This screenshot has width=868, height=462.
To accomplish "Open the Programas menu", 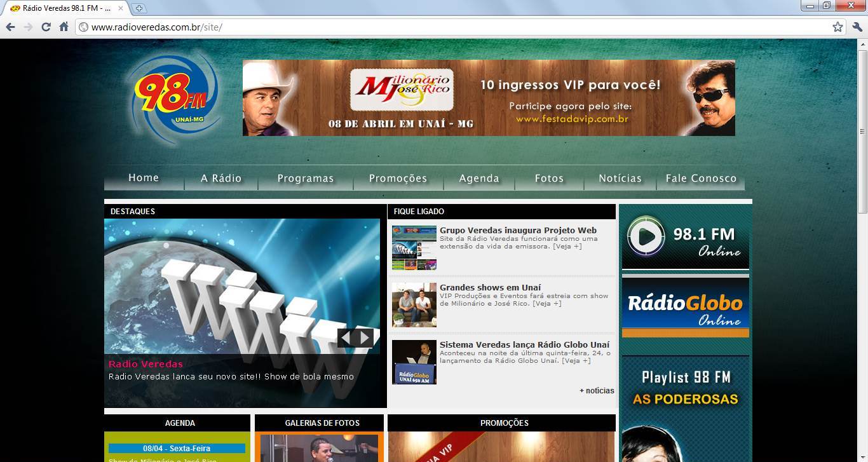I will 306,179.
